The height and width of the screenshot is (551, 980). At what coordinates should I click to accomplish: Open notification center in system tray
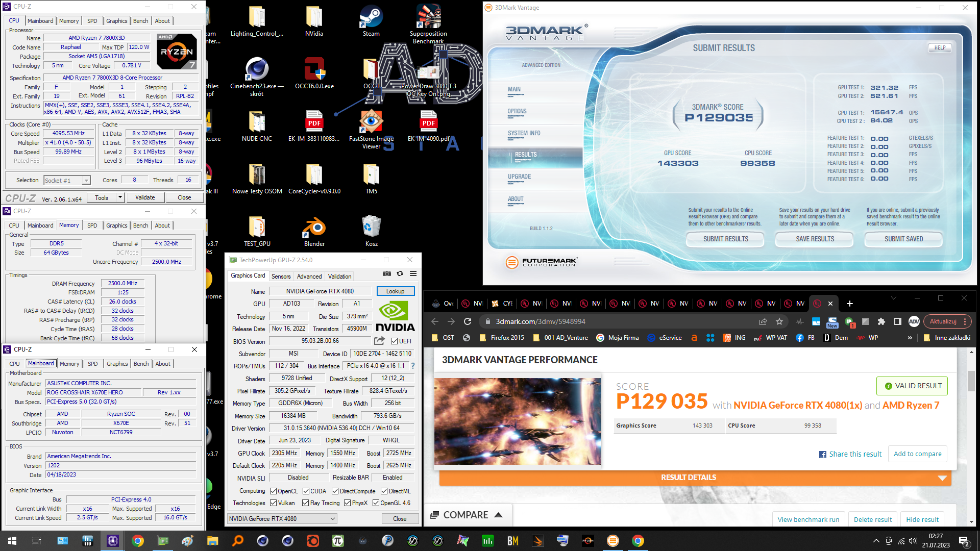coord(964,541)
